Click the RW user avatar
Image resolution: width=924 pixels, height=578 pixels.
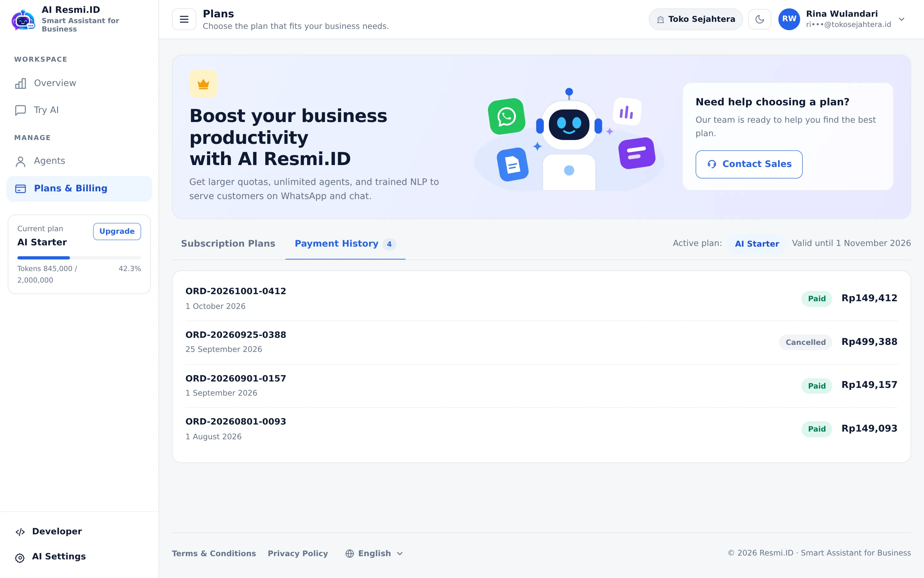(789, 19)
